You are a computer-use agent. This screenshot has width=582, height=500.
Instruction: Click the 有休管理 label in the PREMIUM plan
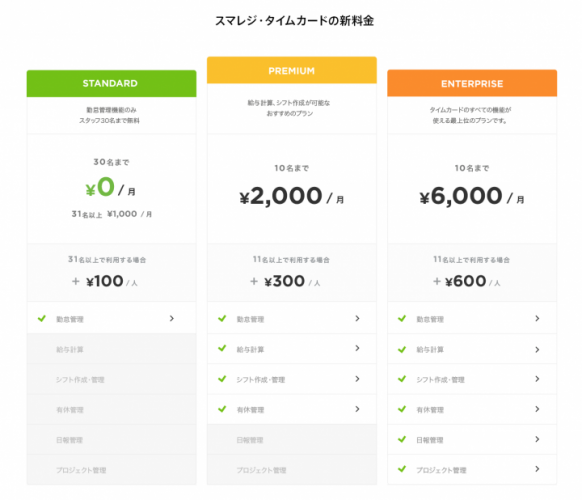point(251,410)
